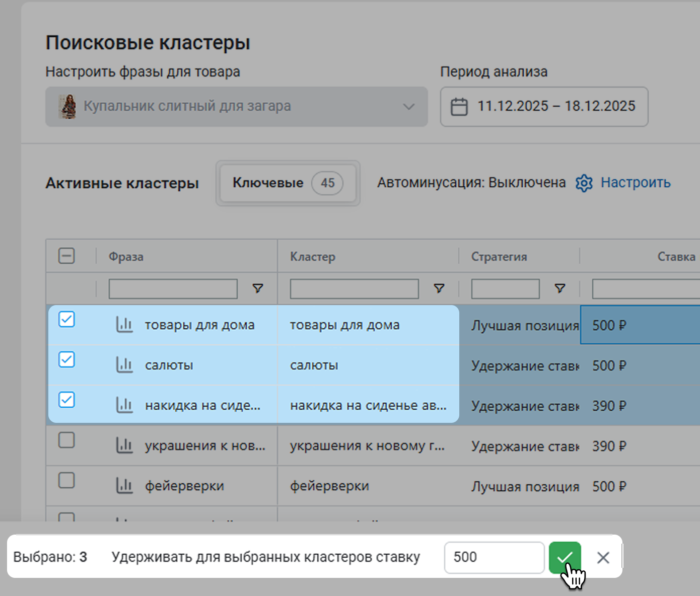Uncheck the 'товары для дома' row checkbox
Screen dimensions: 700x596
(x=66, y=319)
